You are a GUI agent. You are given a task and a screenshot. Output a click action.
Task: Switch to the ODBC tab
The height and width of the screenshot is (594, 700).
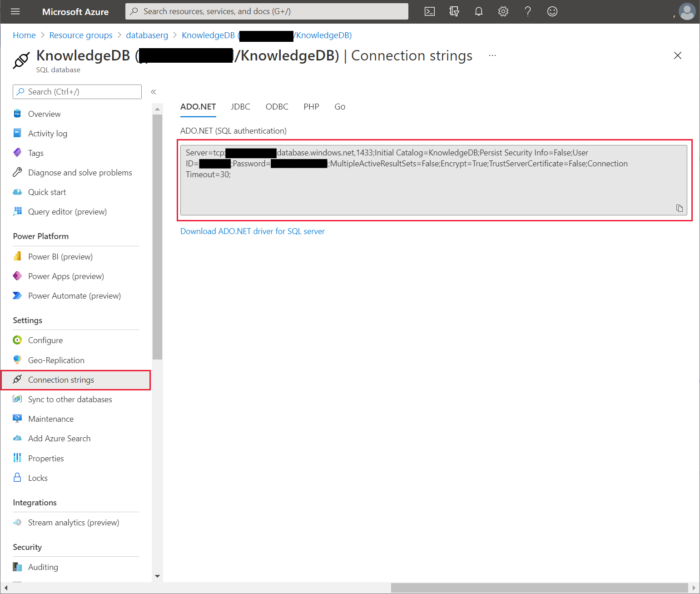(x=277, y=107)
